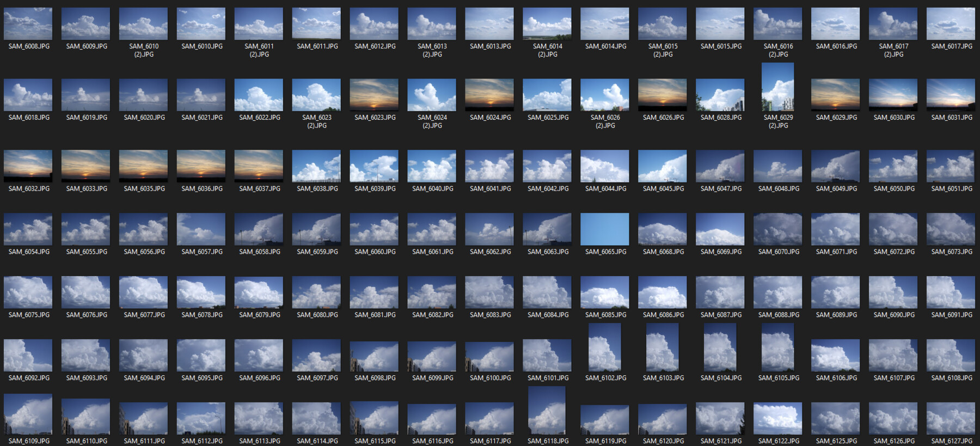Viewport: 980px width, 446px height.
Task: Select the SAM_6037.JPG thumbnail
Action: [x=259, y=166]
